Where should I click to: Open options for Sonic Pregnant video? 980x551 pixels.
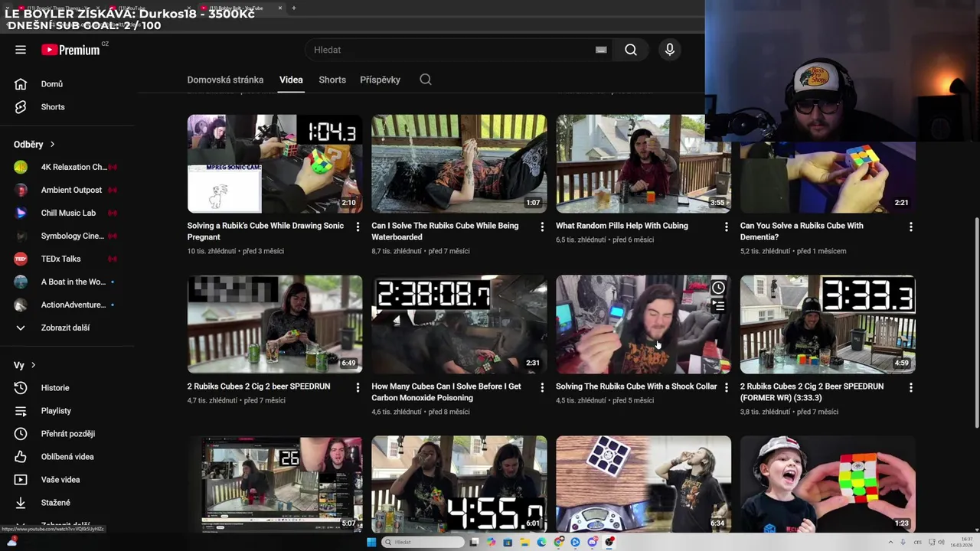(x=358, y=227)
